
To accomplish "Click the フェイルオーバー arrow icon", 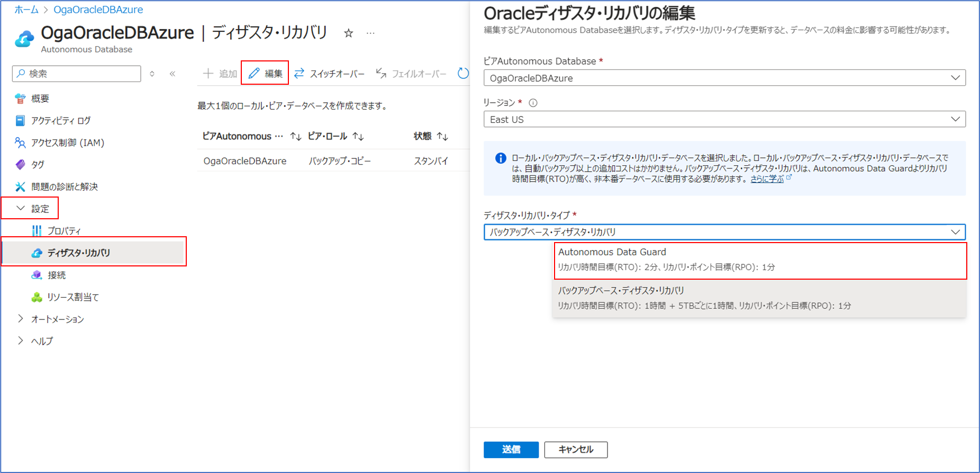I will (381, 73).
